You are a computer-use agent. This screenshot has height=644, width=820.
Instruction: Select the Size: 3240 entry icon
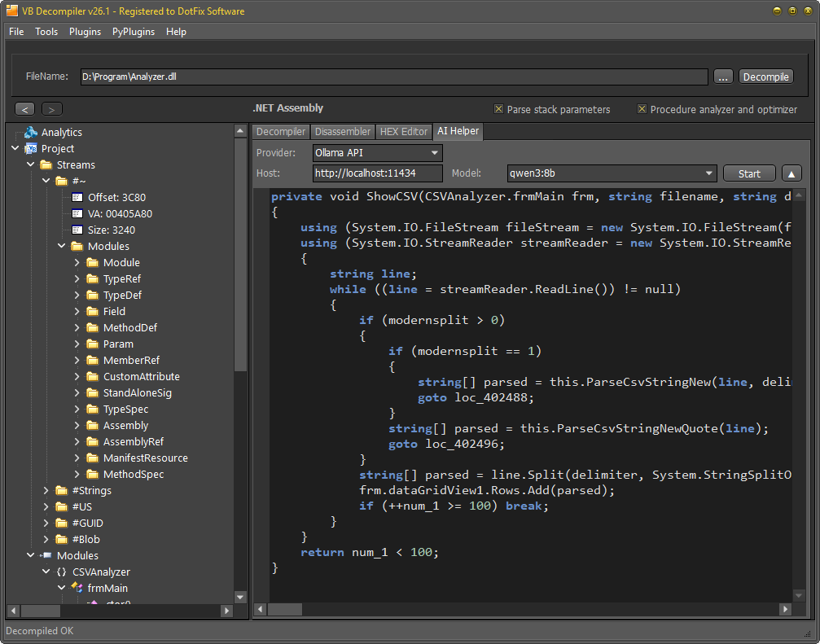(77, 230)
